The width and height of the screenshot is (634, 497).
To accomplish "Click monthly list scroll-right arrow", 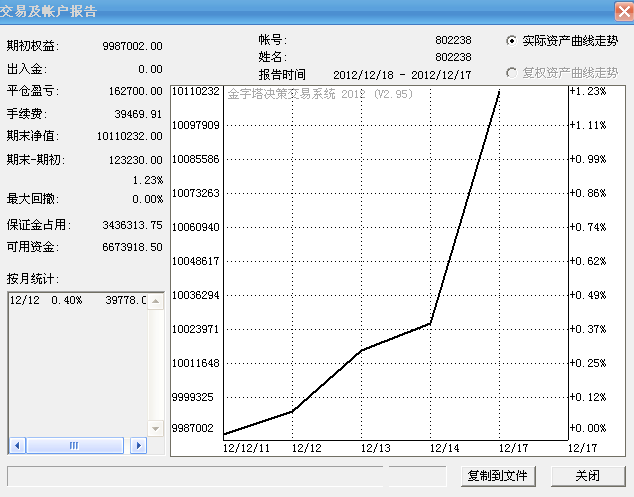I will [x=139, y=446].
